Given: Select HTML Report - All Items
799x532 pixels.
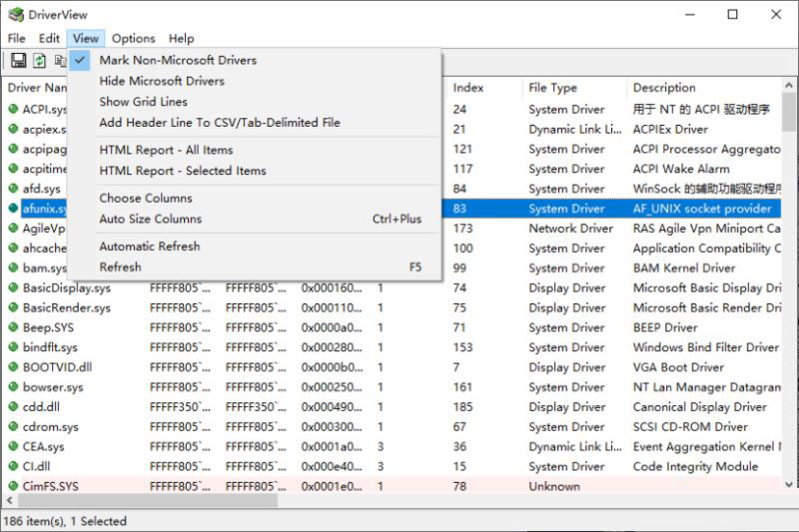Looking at the screenshot, I should coord(166,150).
